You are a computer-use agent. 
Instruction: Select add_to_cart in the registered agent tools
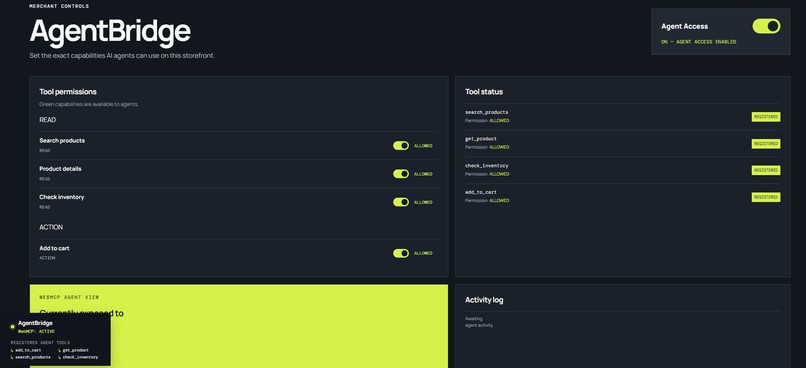pyautogui.click(x=28, y=350)
